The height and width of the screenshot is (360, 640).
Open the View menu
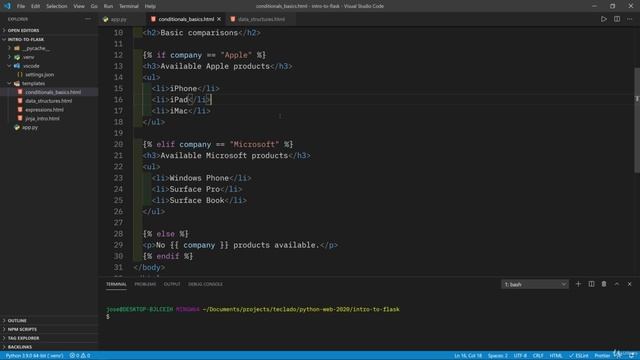point(79,6)
